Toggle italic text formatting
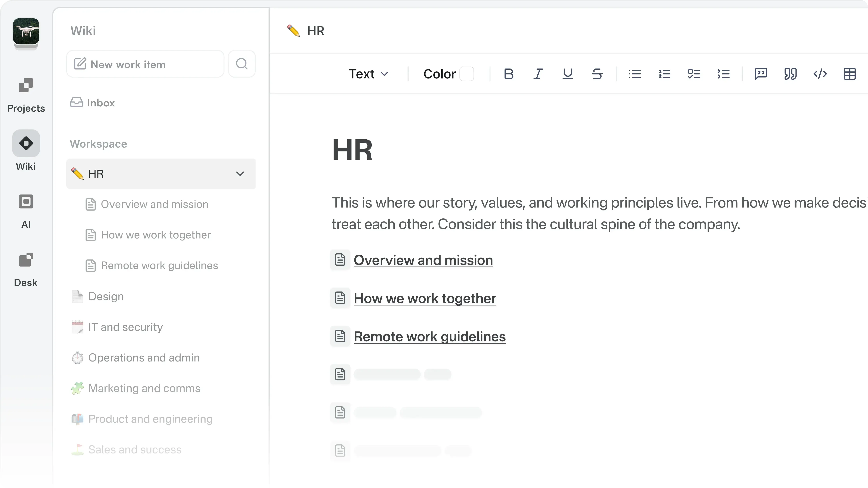The width and height of the screenshot is (868, 488). (538, 74)
